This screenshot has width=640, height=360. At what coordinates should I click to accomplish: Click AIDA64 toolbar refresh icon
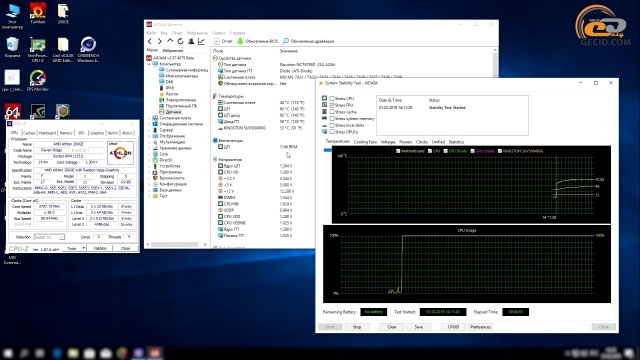180,41
